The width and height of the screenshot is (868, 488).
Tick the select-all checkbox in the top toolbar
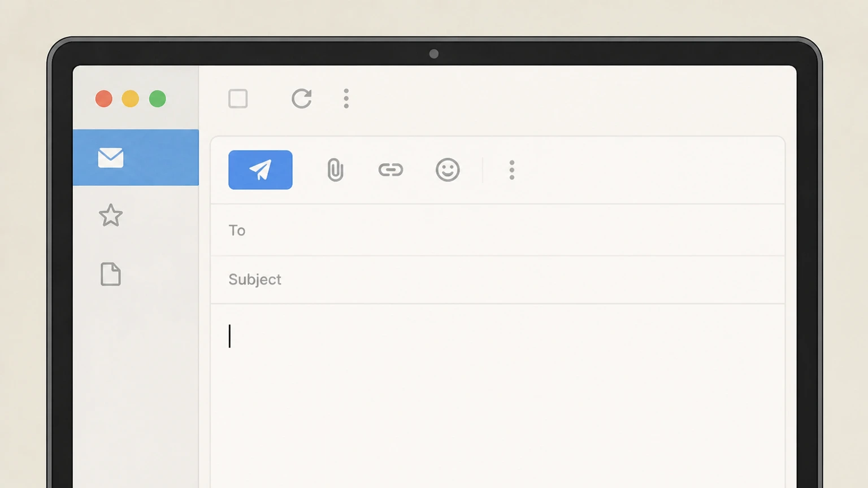tap(238, 99)
